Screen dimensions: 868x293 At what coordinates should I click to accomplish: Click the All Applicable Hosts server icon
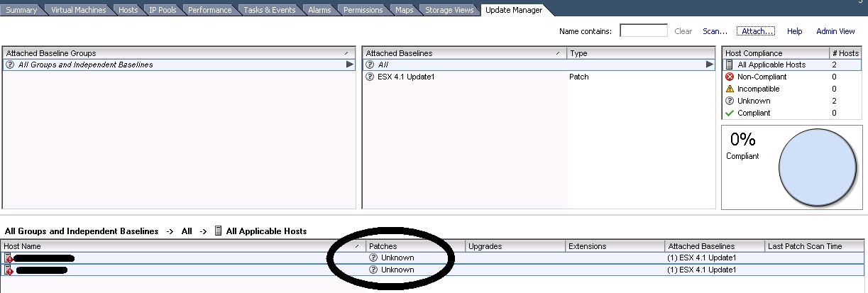730,65
